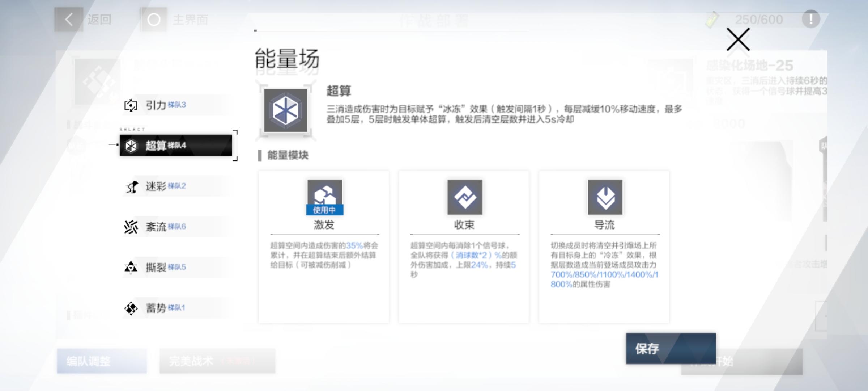The height and width of the screenshot is (391, 868).
Task: Select the 超算 energy field tab
Action: tap(176, 146)
